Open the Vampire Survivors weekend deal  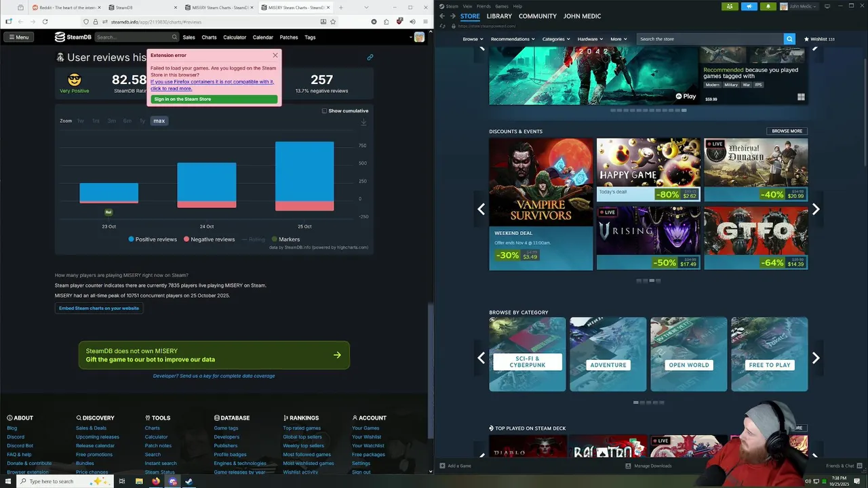coord(541,204)
